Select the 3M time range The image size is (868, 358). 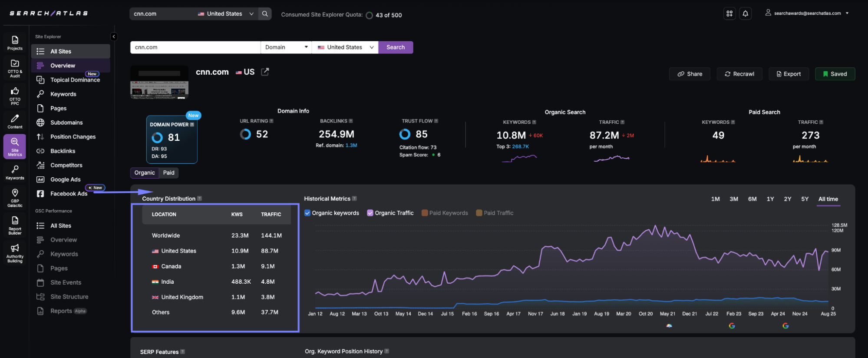coord(734,199)
